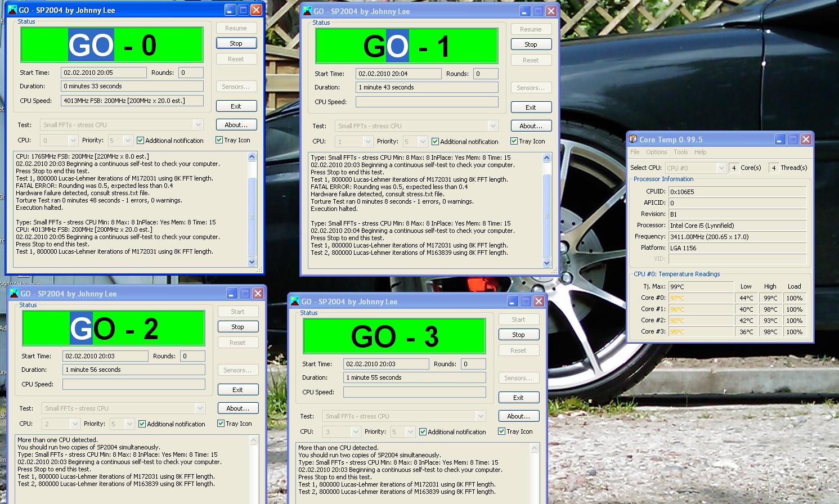Click Tj. Max value 99°C

[701, 287]
